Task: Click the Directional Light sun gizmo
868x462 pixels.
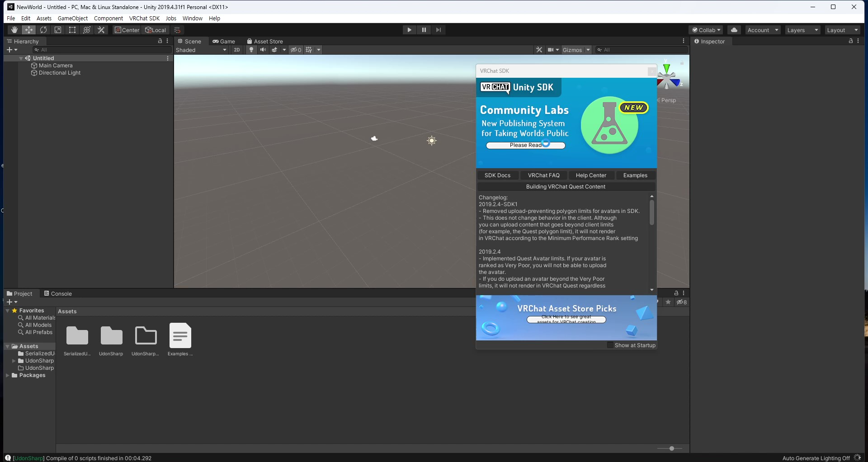Action: 432,141
